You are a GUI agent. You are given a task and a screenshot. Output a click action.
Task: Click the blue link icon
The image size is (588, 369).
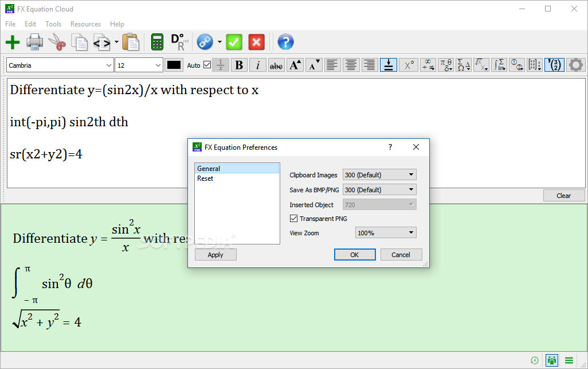[205, 42]
